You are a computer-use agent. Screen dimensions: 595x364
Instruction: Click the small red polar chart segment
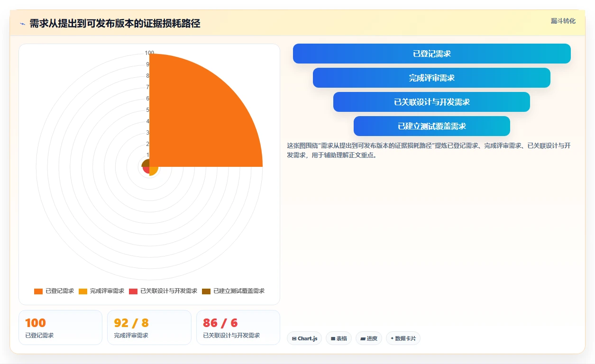[x=146, y=170]
